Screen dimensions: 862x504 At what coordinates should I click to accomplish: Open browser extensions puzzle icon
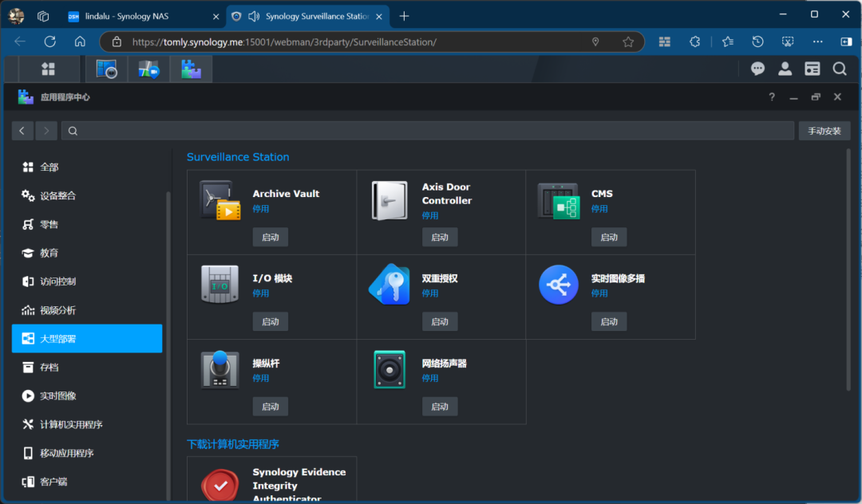(x=695, y=41)
